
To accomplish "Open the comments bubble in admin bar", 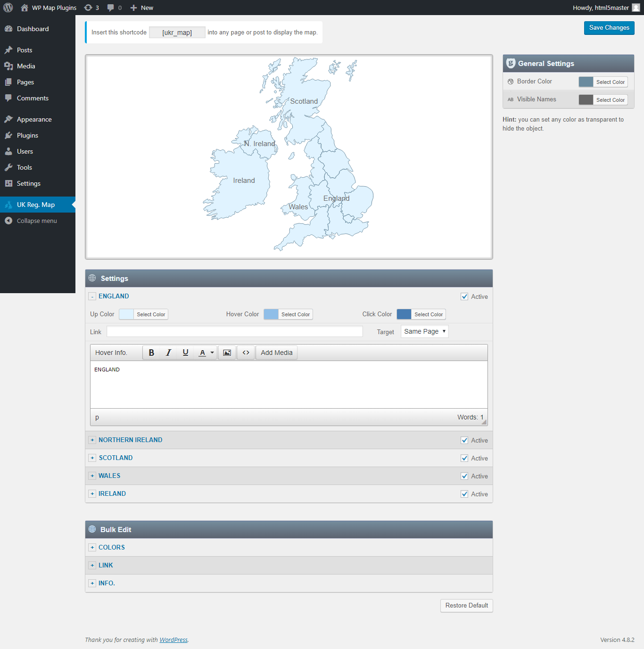I will [114, 8].
